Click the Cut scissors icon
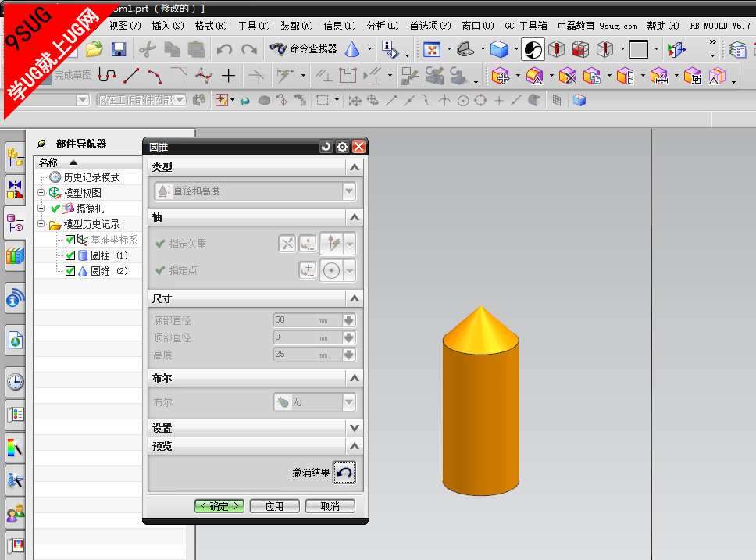 (x=148, y=49)
